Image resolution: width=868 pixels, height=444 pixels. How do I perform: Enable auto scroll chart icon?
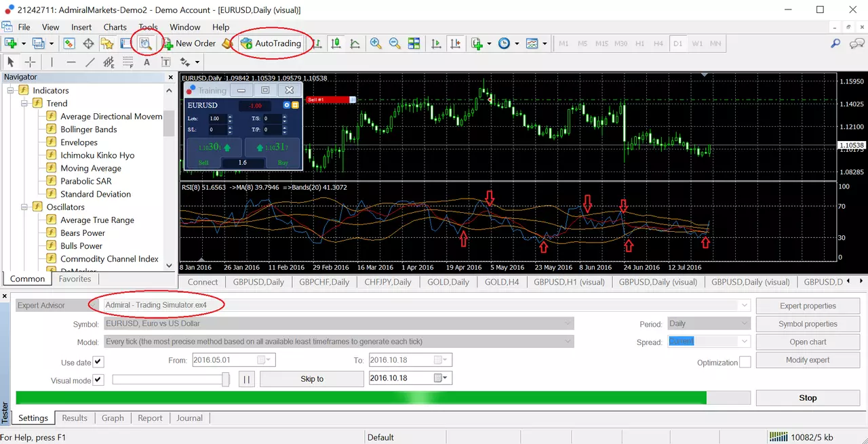click(x=436, y=43)
